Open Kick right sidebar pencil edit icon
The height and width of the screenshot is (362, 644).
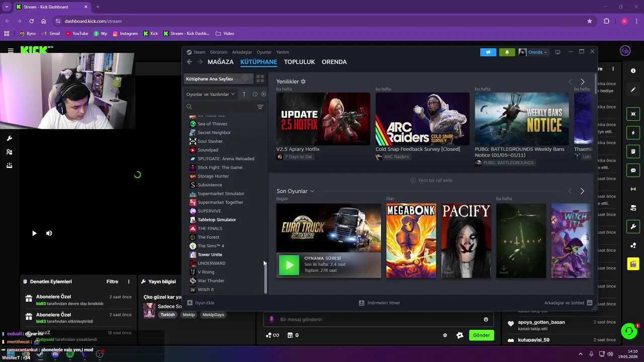tap(633, 89)
